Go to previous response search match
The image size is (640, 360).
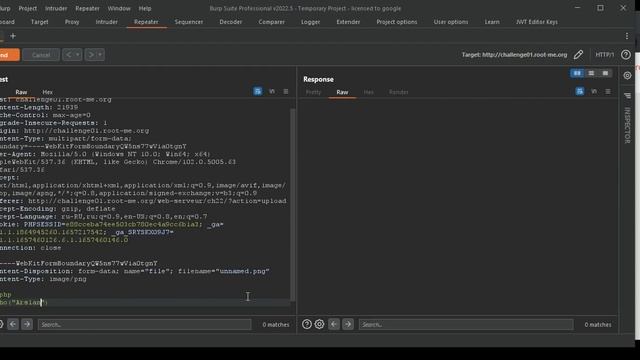(x=334, y=324)
